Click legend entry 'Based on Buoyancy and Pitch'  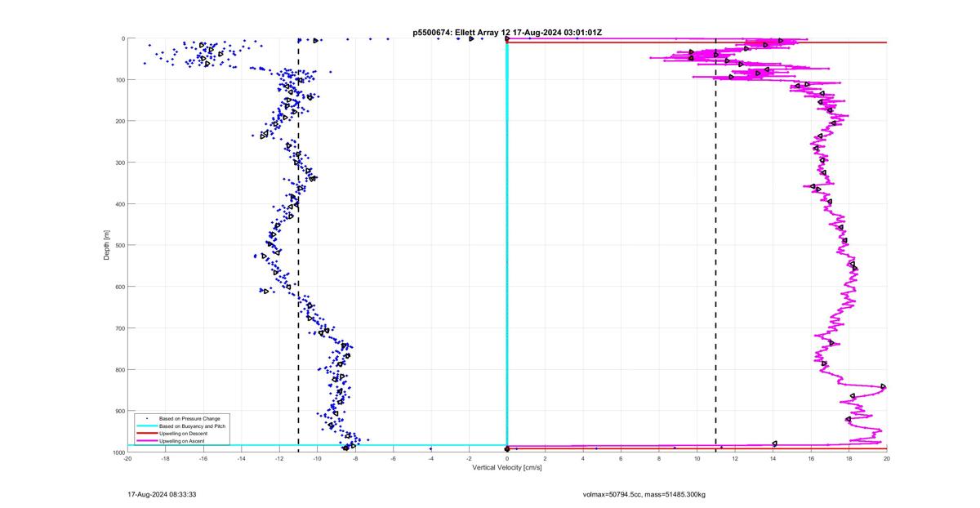pyautogui.click(x=193, y=426)
